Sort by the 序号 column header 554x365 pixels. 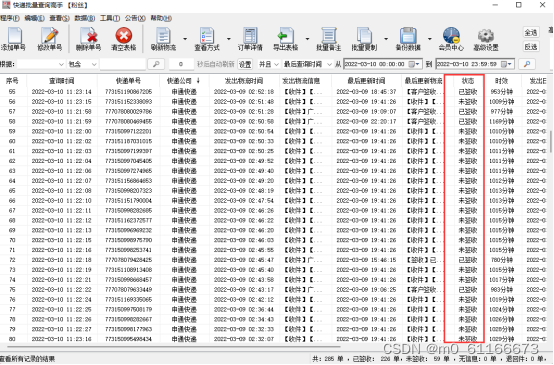pyautogui.click(x=12, y=81)
